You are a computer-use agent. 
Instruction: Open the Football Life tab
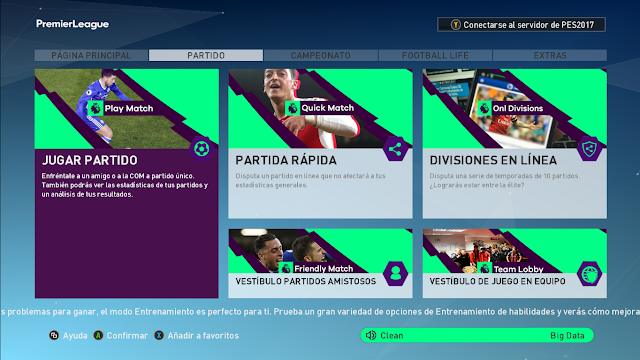tap(435, 56)
